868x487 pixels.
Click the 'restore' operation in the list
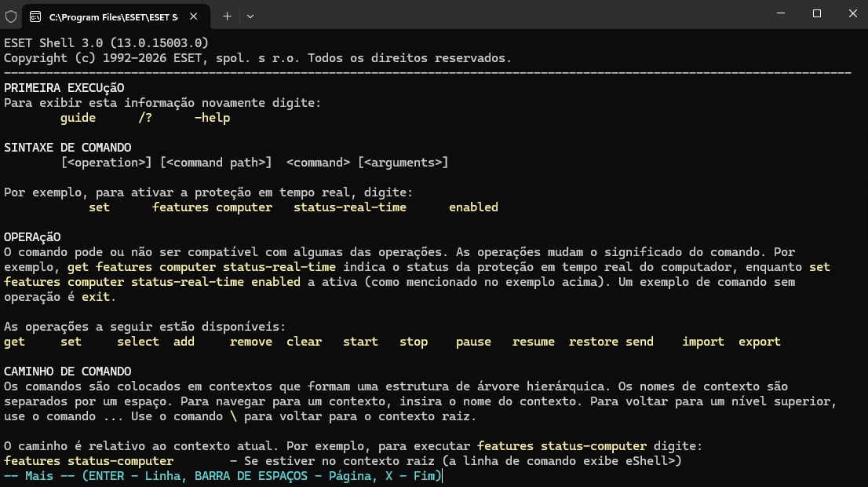[593, 342]
